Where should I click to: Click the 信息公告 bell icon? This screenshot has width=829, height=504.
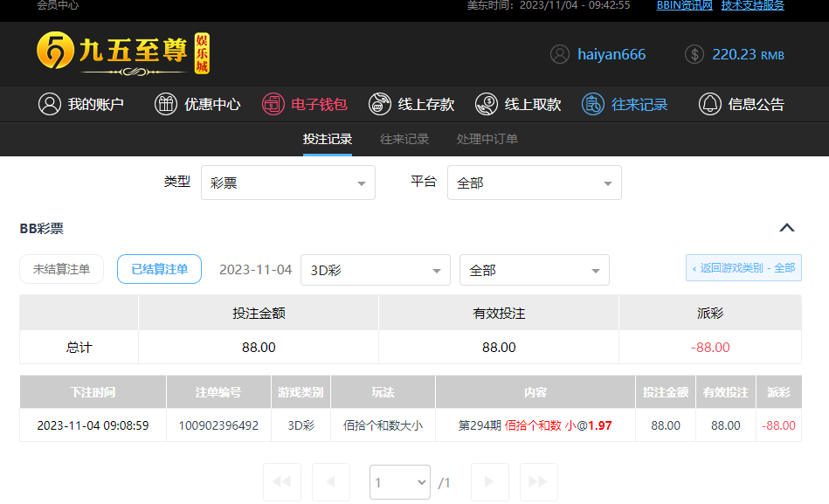[709, 104]
